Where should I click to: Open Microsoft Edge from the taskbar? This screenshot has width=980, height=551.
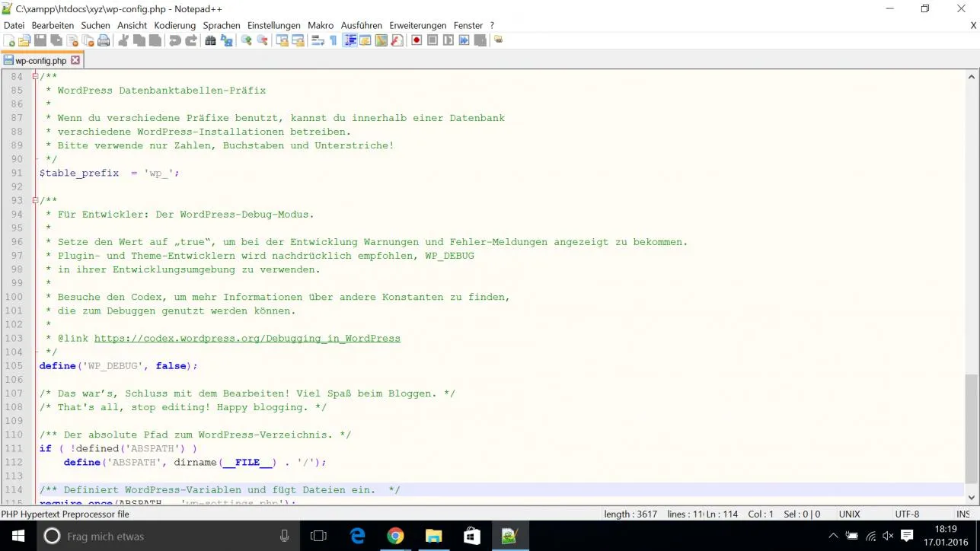357,536
